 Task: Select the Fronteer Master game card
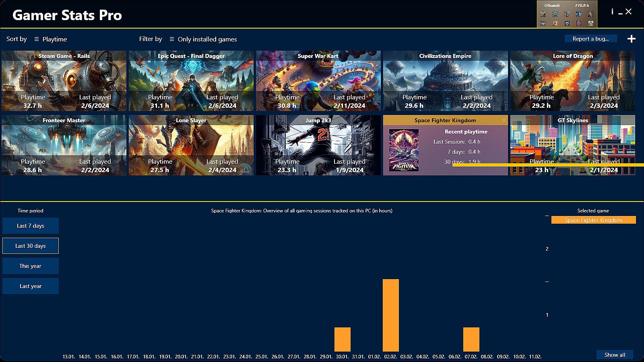(x=64, y=145)
